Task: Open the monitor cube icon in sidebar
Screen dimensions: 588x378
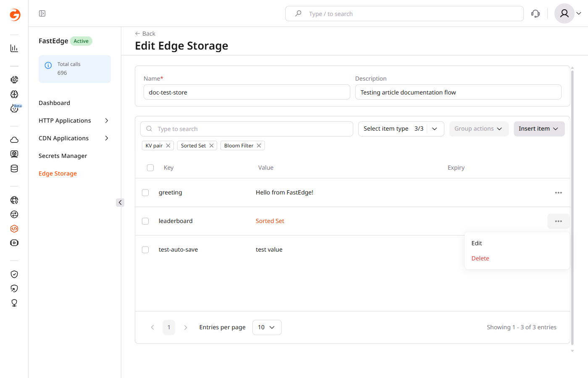Action: [x=14, y=154]
